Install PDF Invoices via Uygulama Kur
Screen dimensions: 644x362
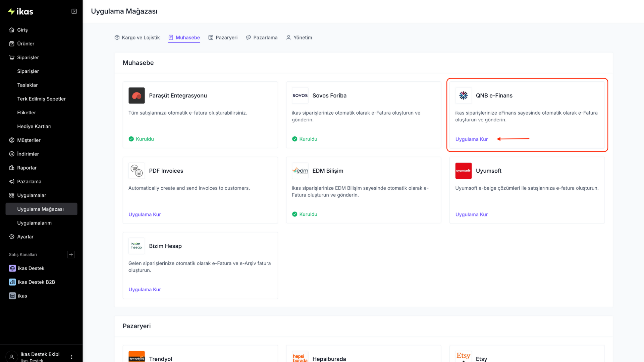[x=145, y=214]
